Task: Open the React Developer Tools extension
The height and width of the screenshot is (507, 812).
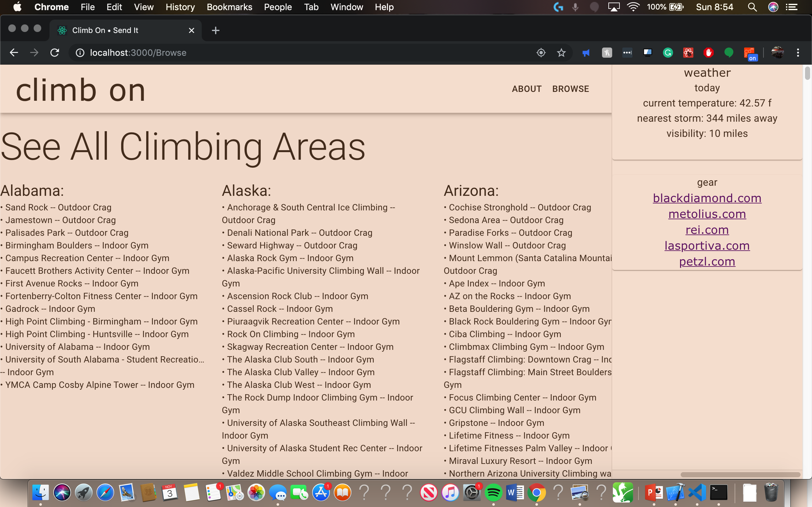Action: (688, 53)
